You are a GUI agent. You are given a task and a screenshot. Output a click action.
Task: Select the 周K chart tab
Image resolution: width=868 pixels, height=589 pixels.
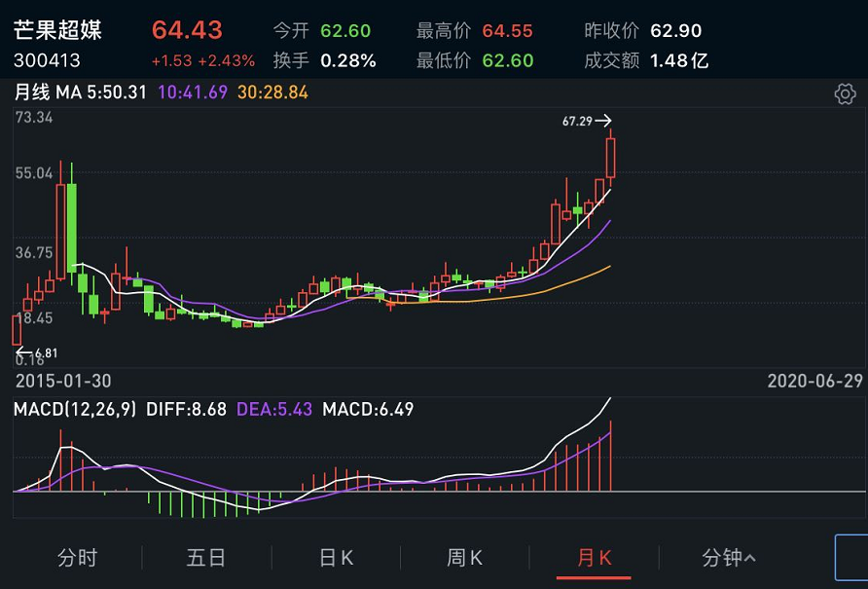(x=464, y=558)
